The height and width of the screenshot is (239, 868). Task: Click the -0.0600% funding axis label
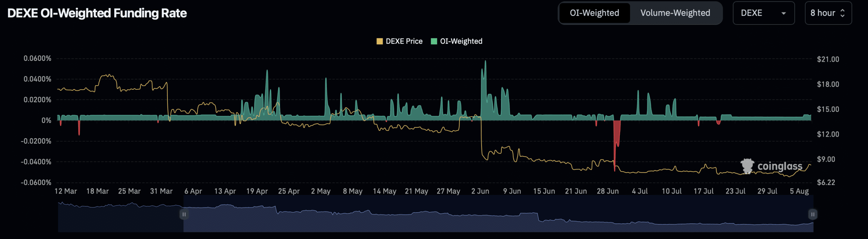pos(36,183)
